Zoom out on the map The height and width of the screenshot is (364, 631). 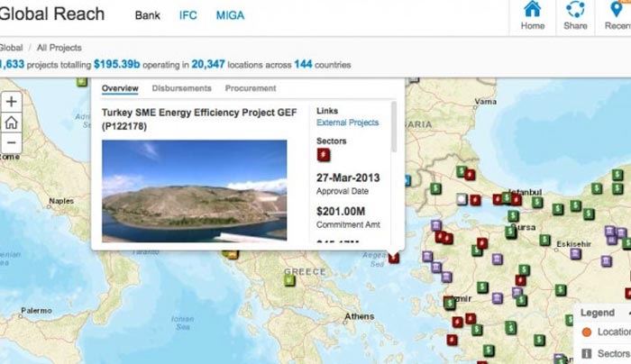[x=11, y=142]
